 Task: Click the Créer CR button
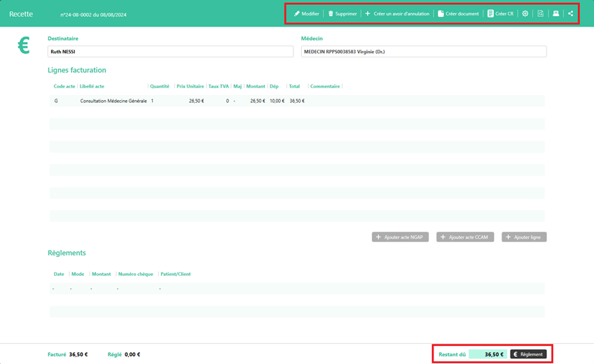[500, 14]
